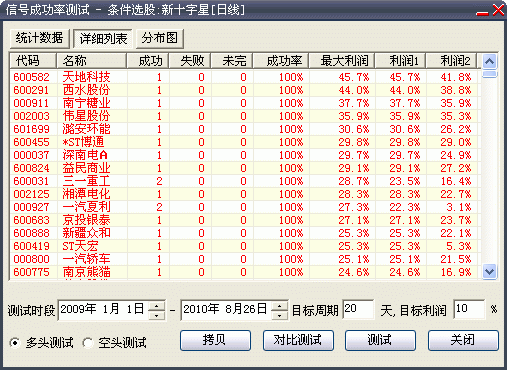Screen dimensions: 507x370
Task: Sort by the 利润1 column header
Action: 401,61
